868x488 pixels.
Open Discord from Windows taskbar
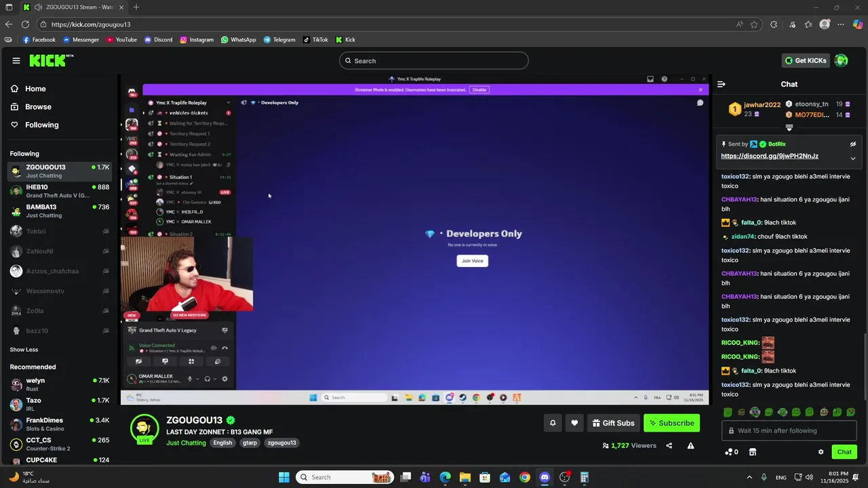(x=545, y=477)
